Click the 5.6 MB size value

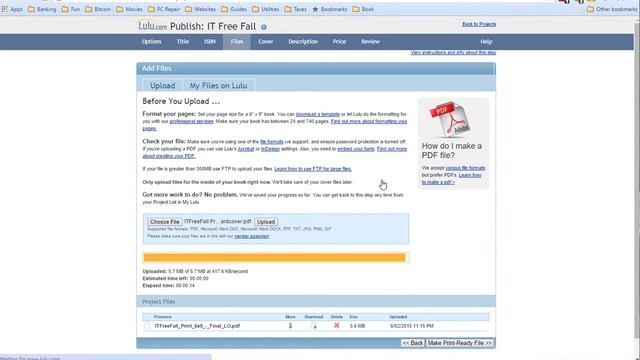(357, 326)
